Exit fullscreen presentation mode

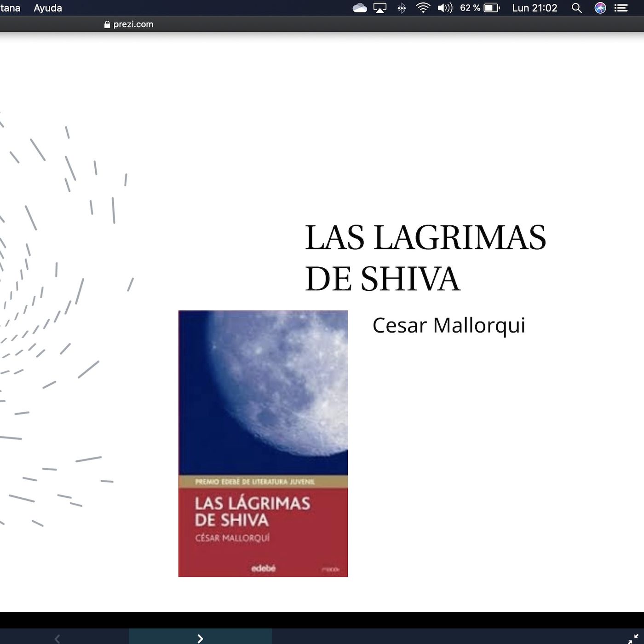[x=632, y=638]
